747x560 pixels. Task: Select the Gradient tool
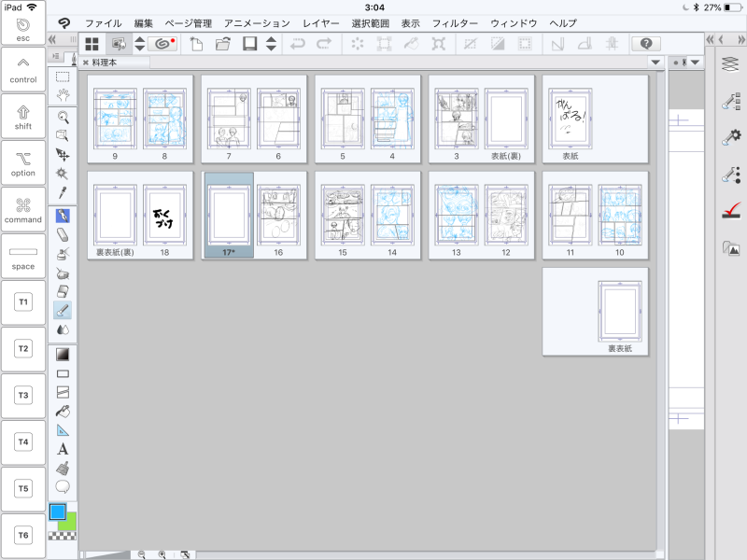[63, 355]
